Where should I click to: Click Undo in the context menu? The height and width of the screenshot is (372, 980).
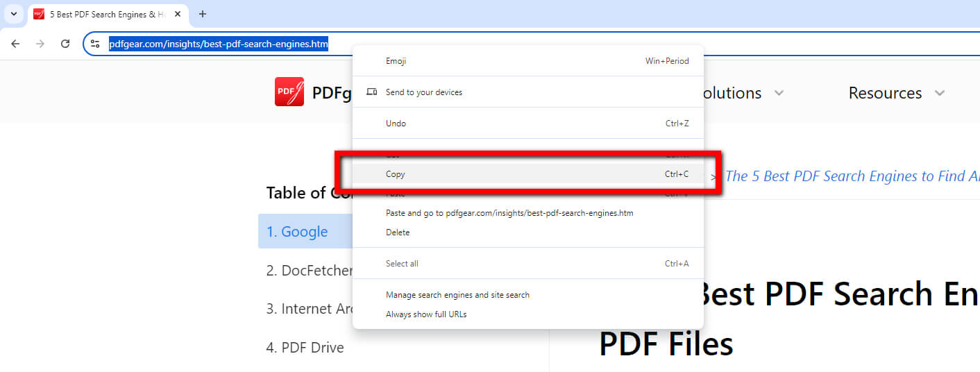(396, 124)
